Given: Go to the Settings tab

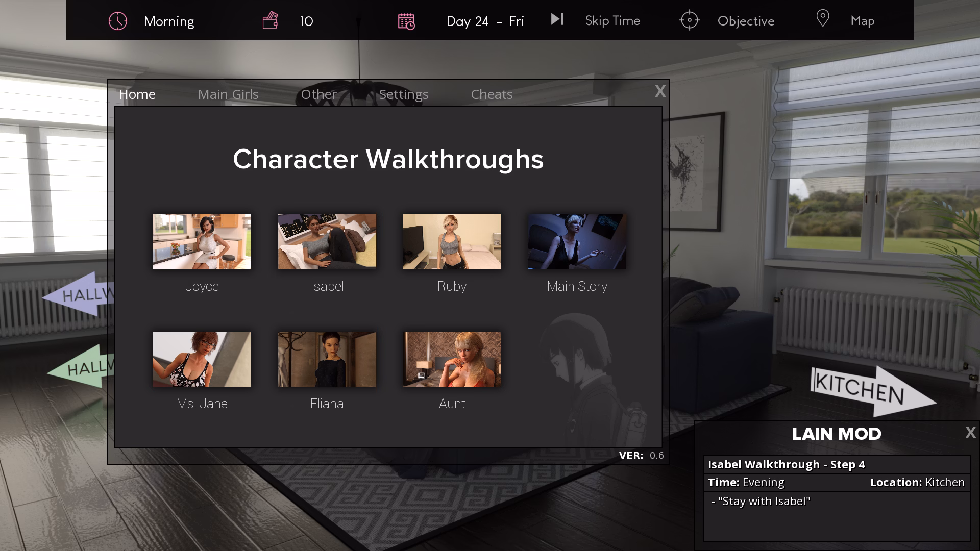Looking at the screenshot, I should click(x=403, y=94).
